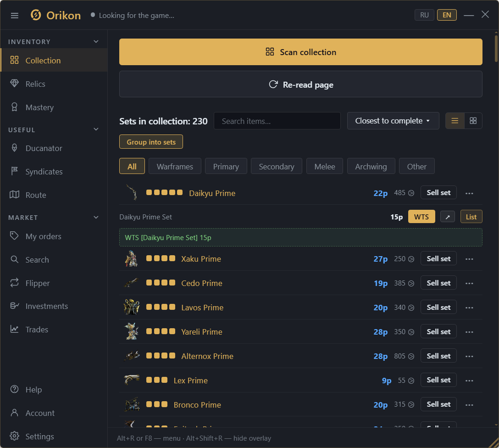Click Sell set for Xaku Prime
Image resolution: width=499 pixels, height=448 pixels.
[x=438, y=258]
